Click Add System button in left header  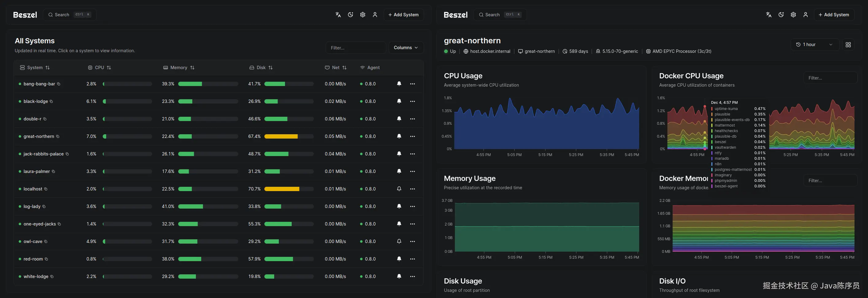(403, 15)
